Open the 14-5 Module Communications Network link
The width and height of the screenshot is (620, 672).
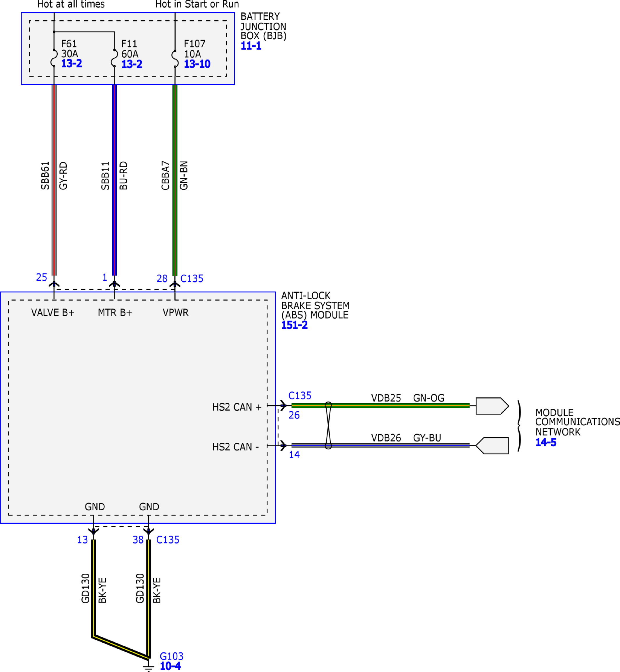tap(546, 442)
